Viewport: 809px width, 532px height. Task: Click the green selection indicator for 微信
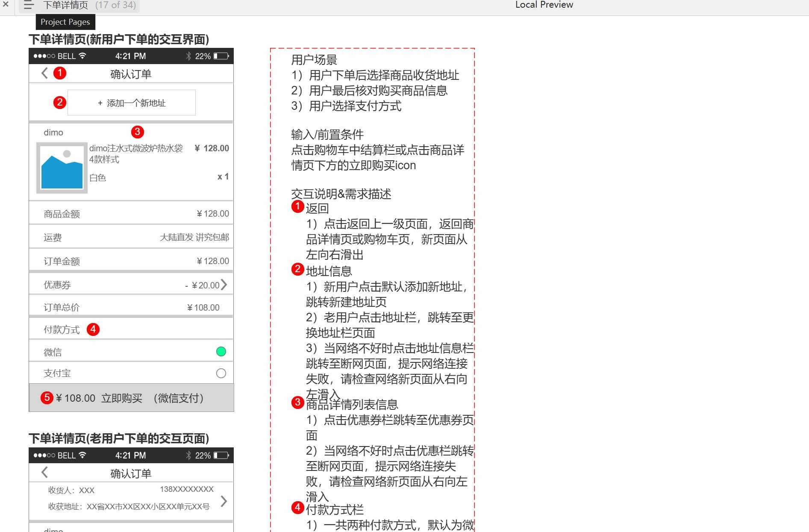pyautogui.click(x=221, y=351)
